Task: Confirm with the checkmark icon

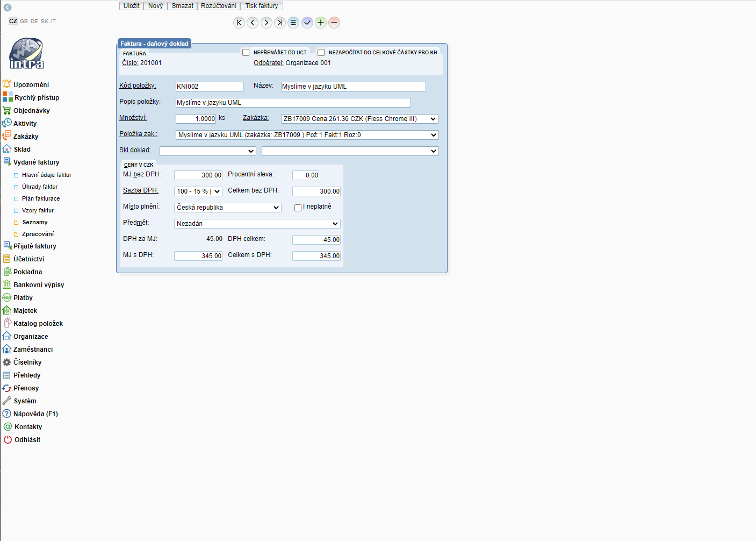Action: tap(307, 23)
